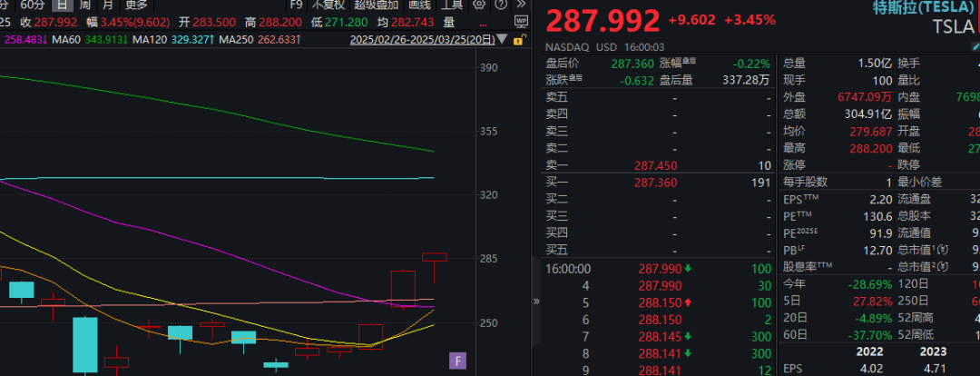Click the PE TTM 130.6 value

coord(879,216)
